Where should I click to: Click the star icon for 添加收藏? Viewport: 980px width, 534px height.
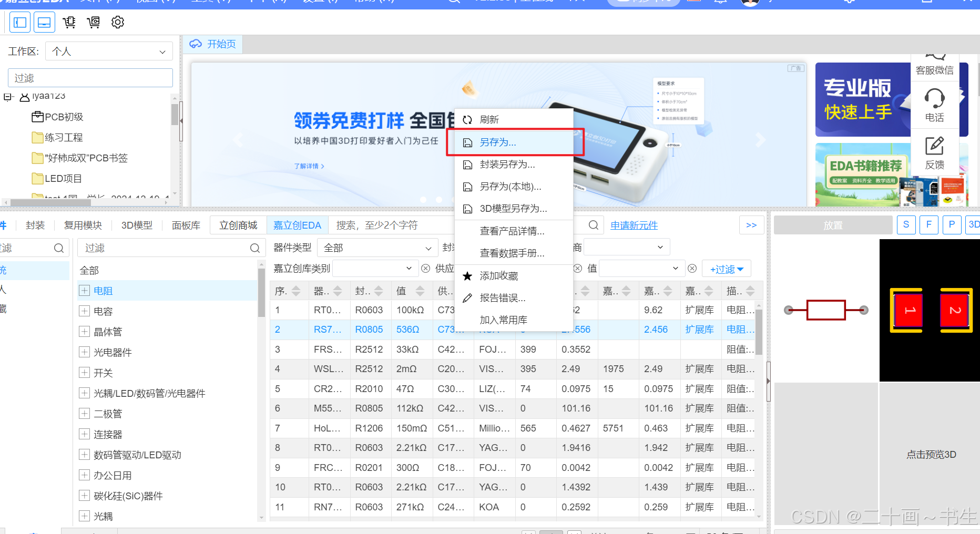click(467, 276)
